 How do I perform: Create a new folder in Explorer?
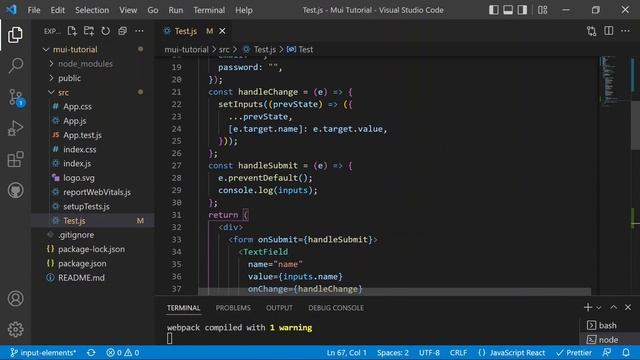click(x=89, y=31)
